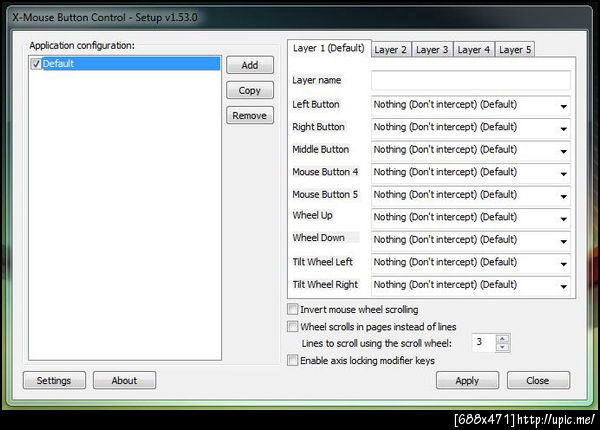Open the Settings dialog
This screenshot has height=430, width=600.
pos(54,380)
